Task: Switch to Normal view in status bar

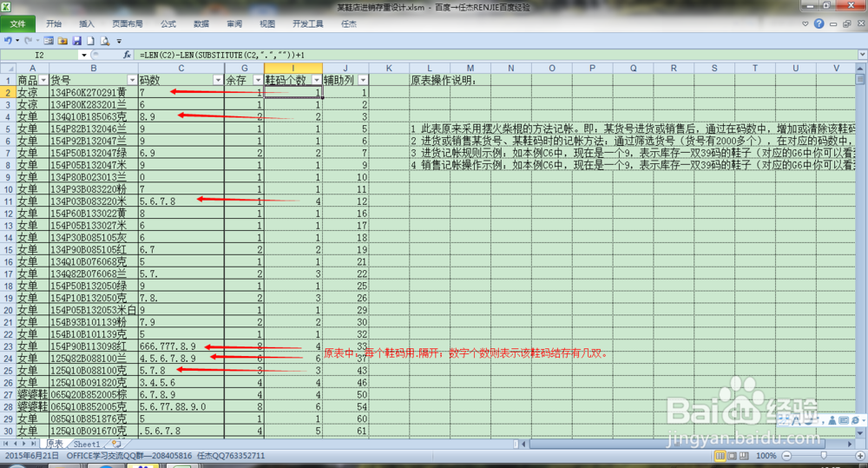Action: coord(720,455)
